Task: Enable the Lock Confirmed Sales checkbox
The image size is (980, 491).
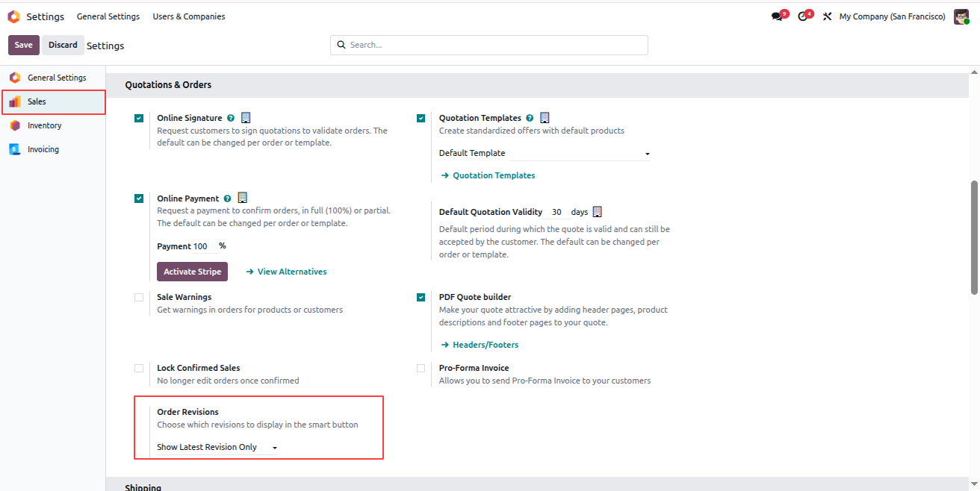Action: coord(139,368)
